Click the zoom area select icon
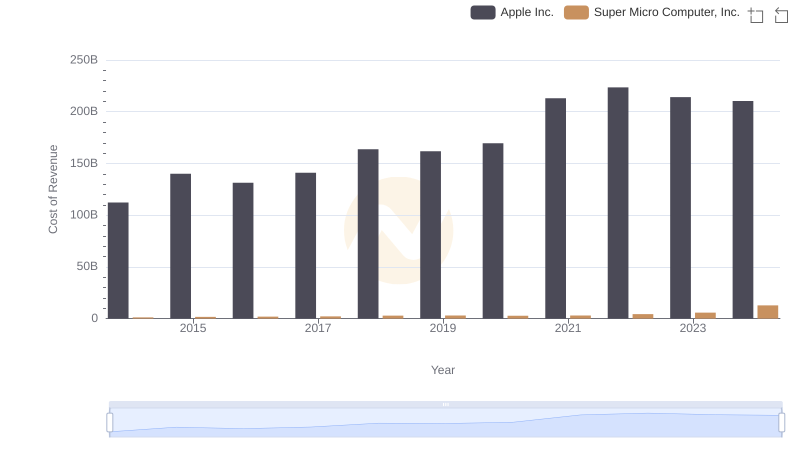 coord(756,15)
